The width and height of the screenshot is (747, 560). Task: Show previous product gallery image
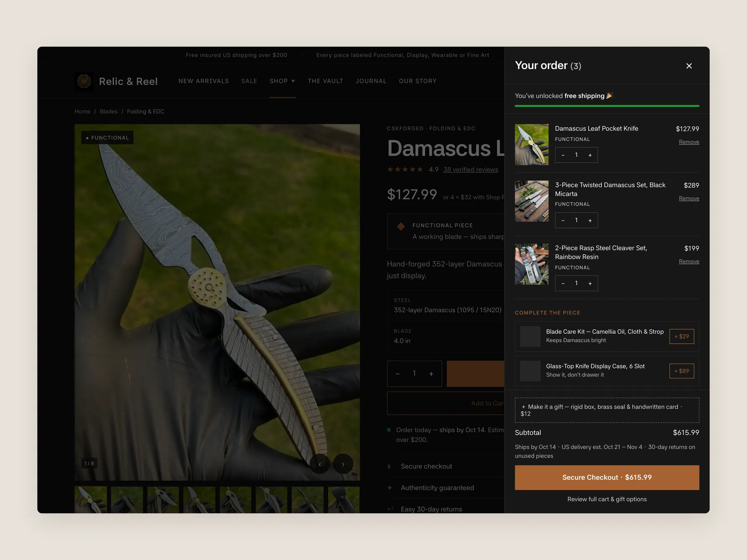(320, 464)
